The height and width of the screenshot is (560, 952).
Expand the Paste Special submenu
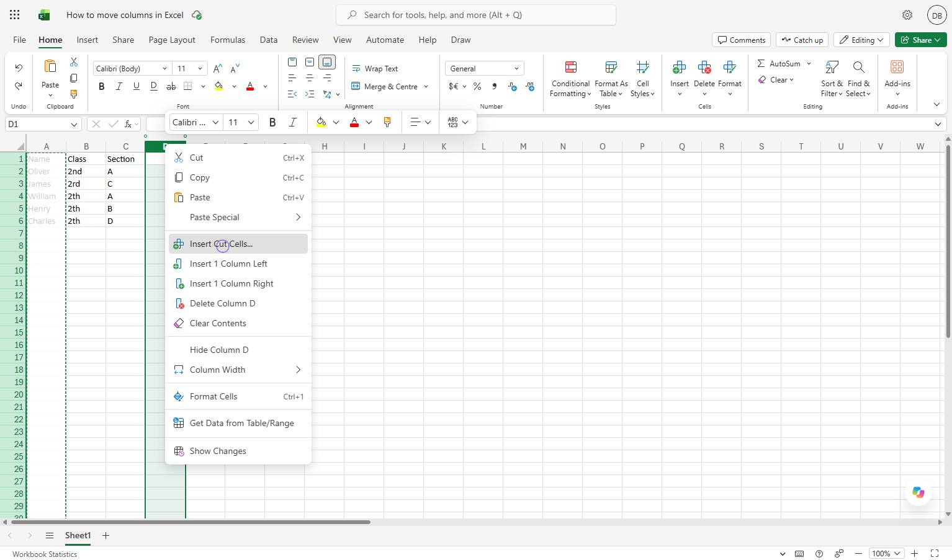tap(238, 217)
